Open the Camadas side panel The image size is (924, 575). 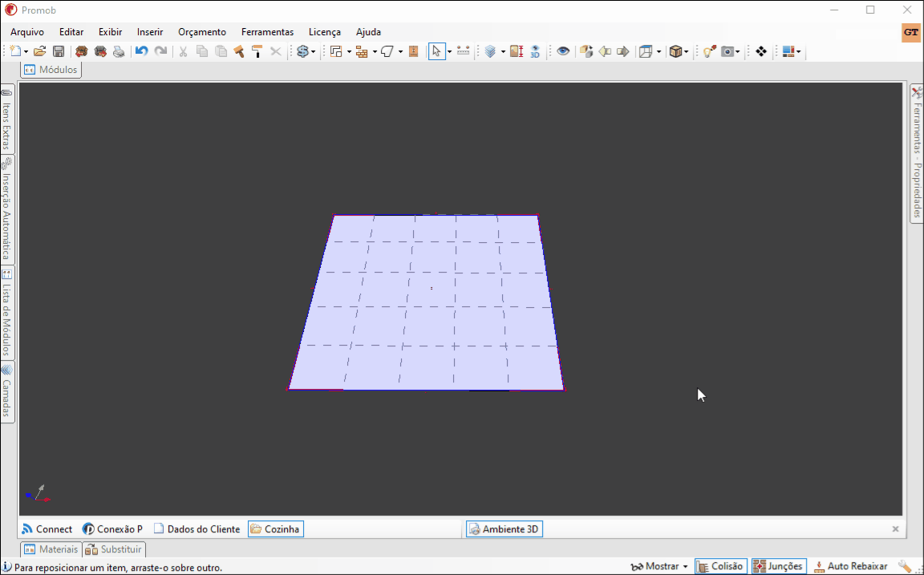point(7,392)
